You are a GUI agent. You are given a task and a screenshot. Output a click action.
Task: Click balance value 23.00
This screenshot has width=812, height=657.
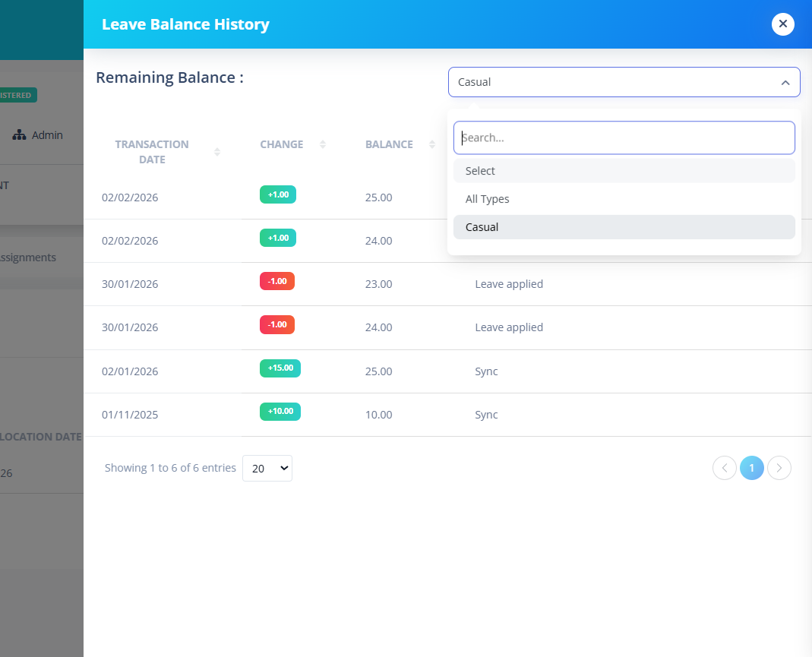click(378, 284)
